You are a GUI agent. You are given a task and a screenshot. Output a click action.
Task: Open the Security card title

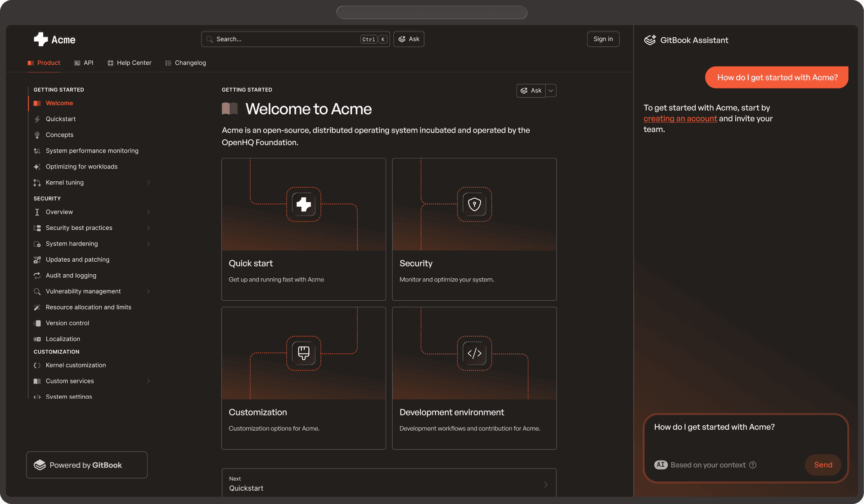tap(416, 263)
